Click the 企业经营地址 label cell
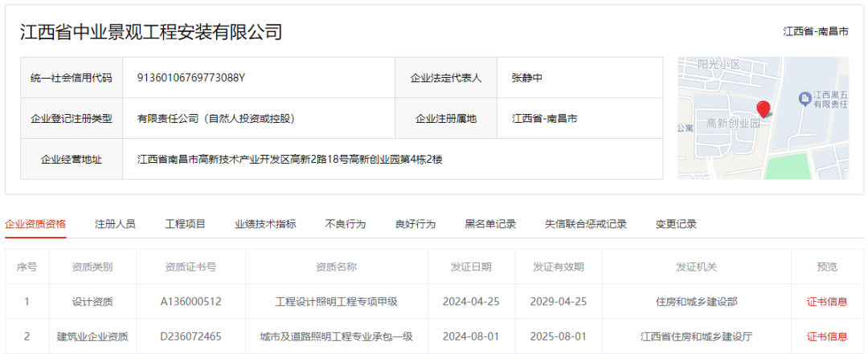The width and height of the screenshot is (868, 354). (72, 159)
